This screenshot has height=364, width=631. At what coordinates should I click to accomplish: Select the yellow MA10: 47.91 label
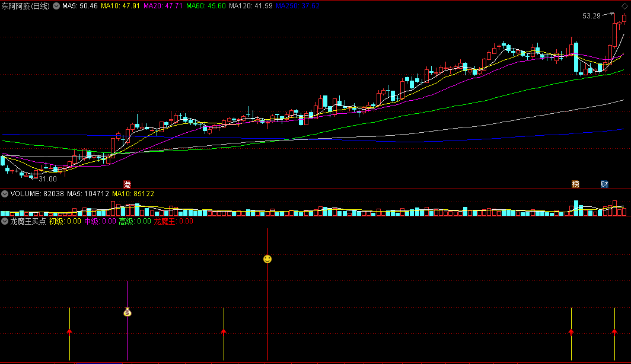(120, 6)
